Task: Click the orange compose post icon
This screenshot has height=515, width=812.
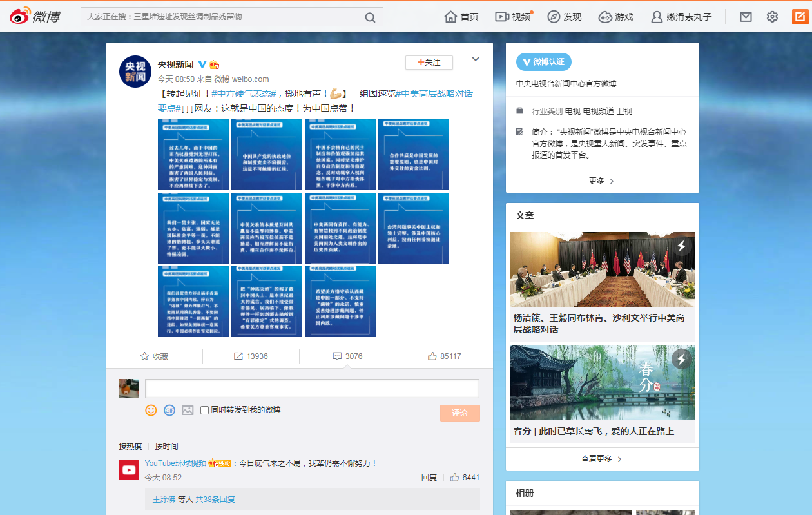Action: pyautogui.click(x=799, y=17)
